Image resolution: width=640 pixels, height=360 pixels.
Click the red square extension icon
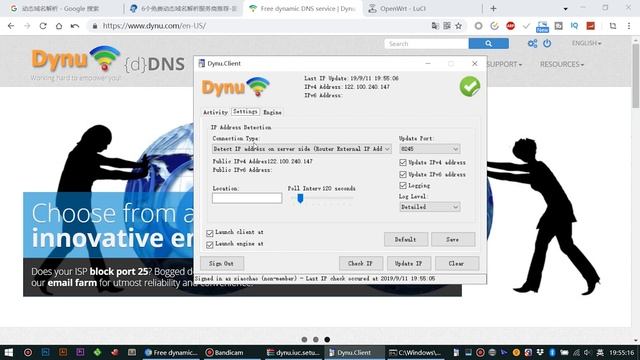point(591,26)
